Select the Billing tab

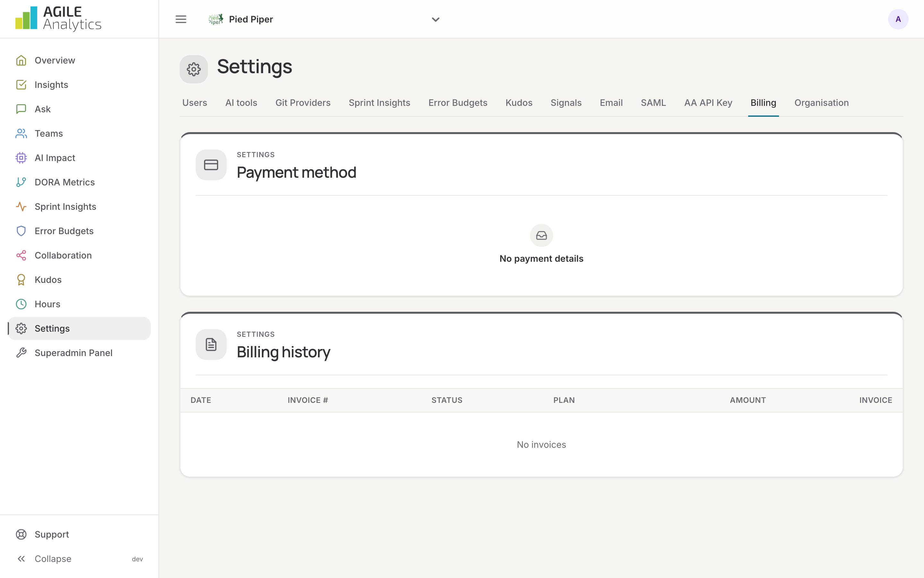click(x=763, y=103)
